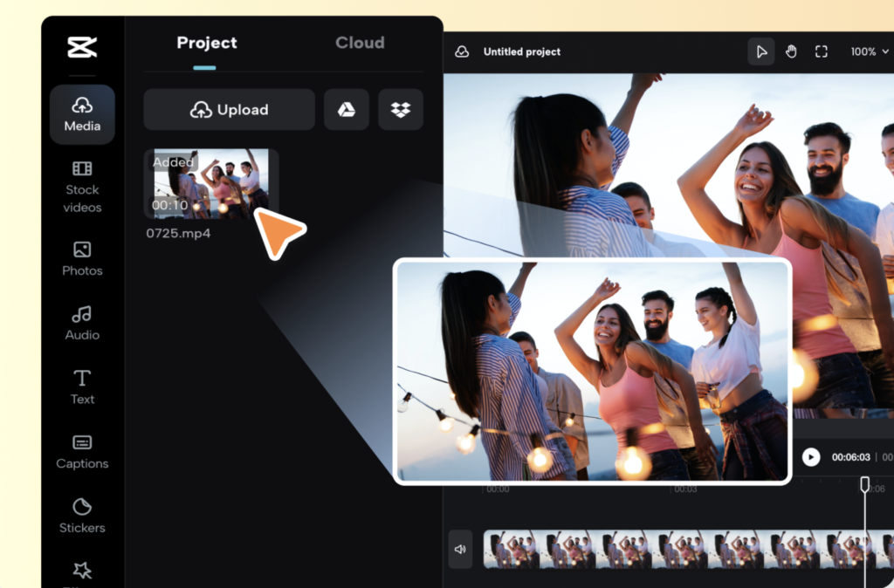The width and height of the screenshot is (894, 588).
Task: Click the Upload button
Action: pos(229,110)
